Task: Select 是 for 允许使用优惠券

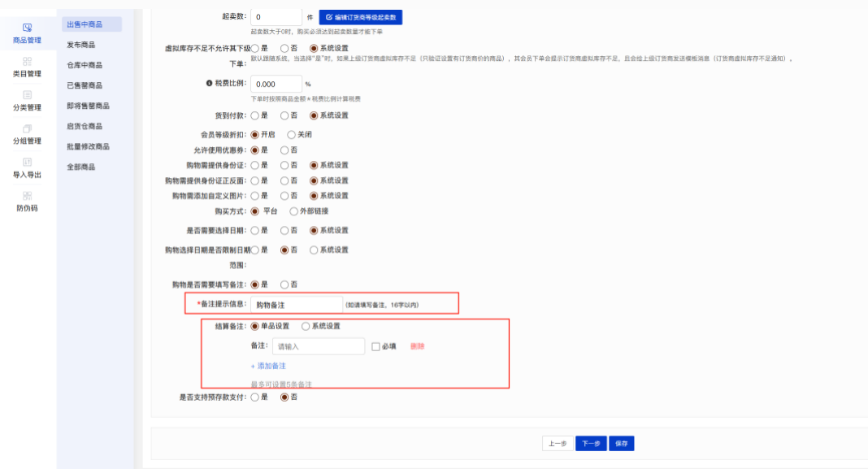Action: [x=254, y=150]
